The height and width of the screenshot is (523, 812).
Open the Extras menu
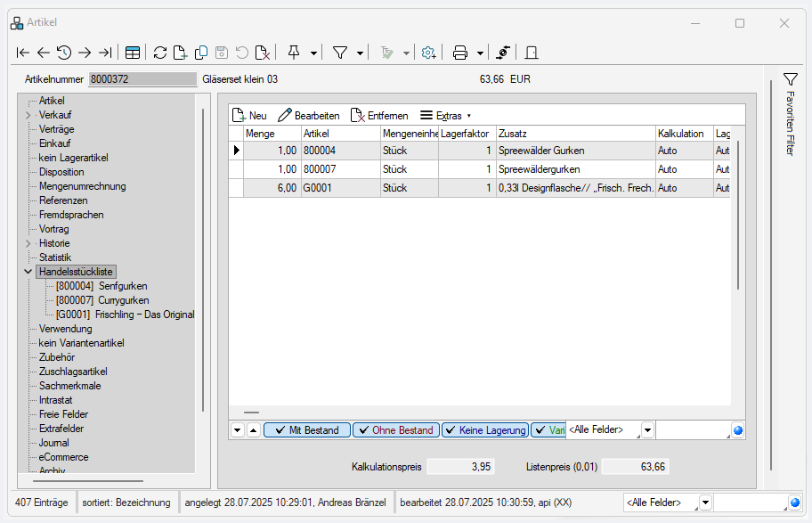(445, 116)
